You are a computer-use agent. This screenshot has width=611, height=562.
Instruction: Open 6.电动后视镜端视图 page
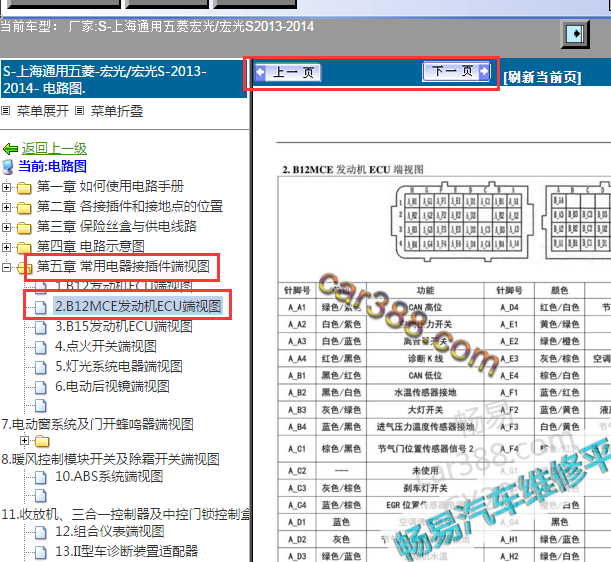(x=112, y=386)
